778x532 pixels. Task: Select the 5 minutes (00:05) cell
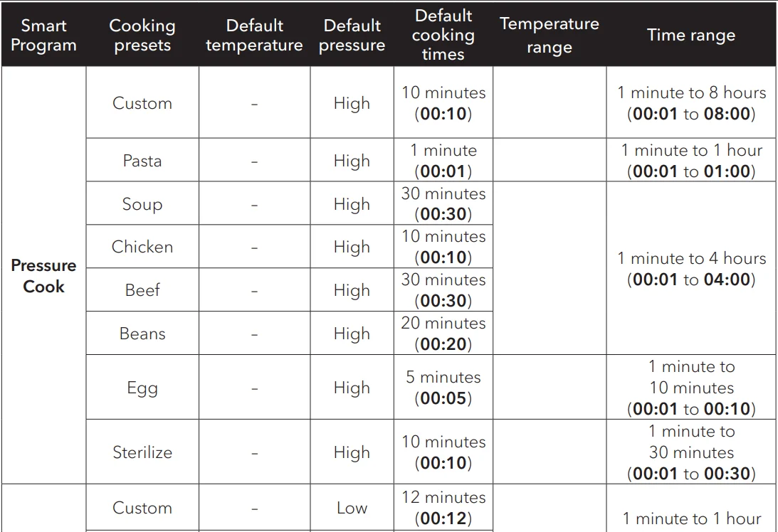tap(443, 388)
